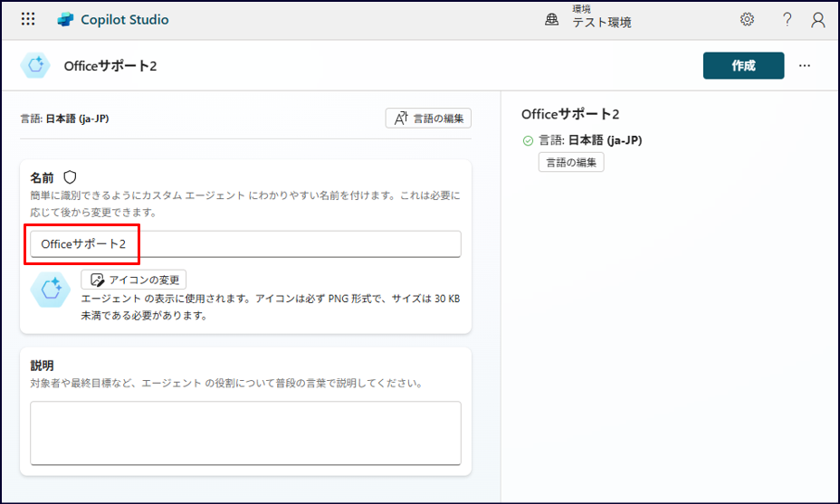Open the Copilot Studio home link
Screen dimensions: 840x504
pos(124,20)
